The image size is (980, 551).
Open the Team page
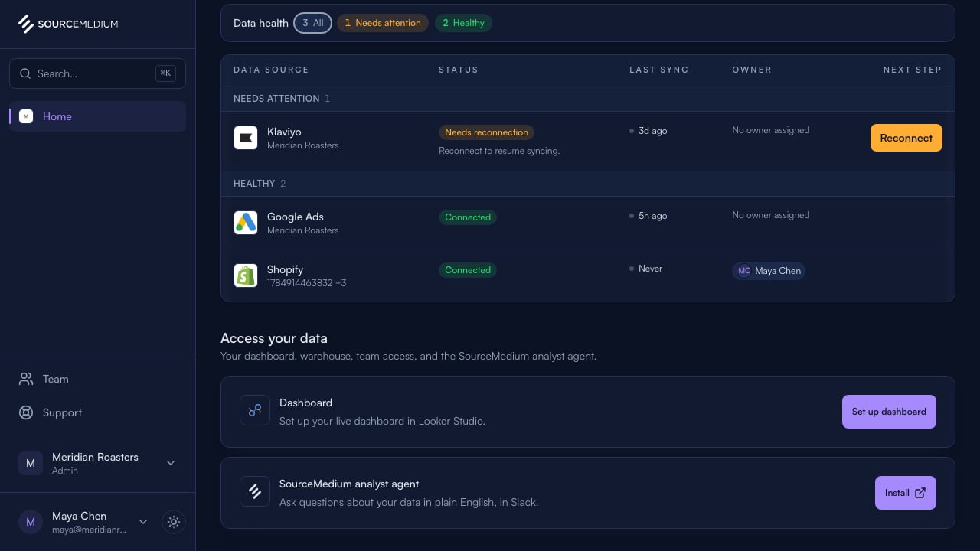[97, 379]
